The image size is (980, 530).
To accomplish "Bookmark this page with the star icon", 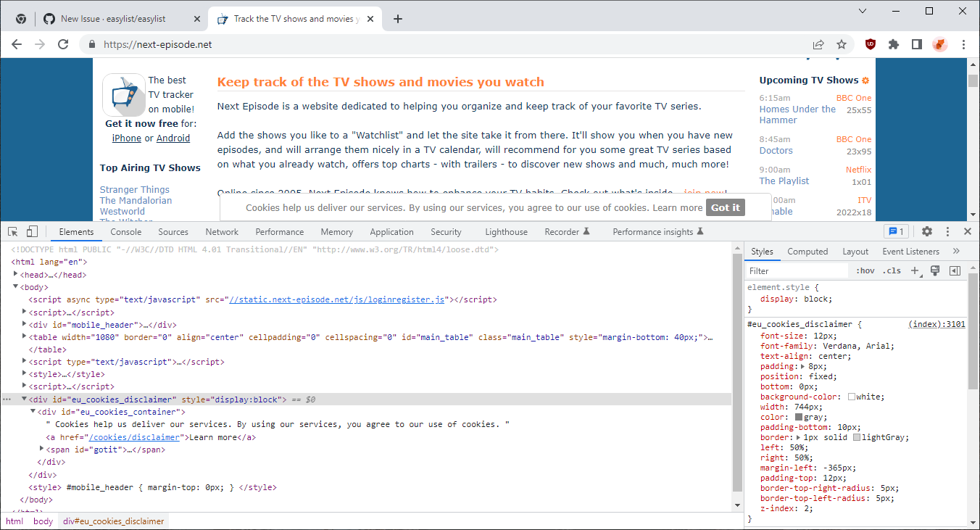I will pos(842,44).
